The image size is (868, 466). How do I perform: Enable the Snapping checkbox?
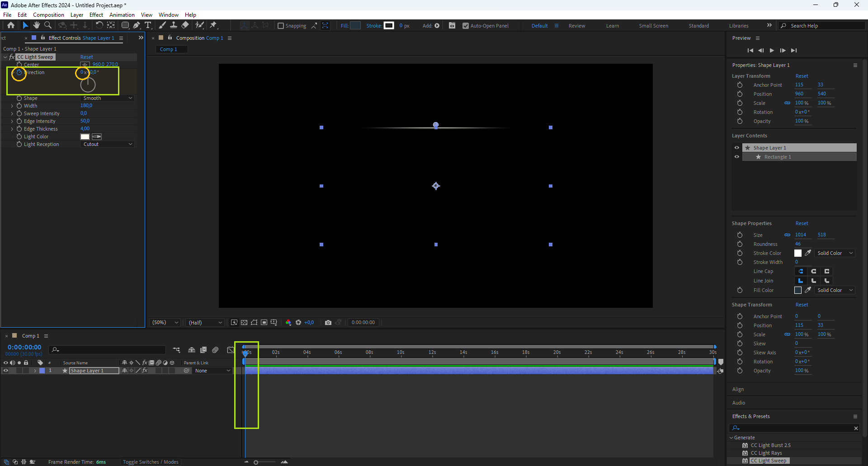(x=281, y=26)
